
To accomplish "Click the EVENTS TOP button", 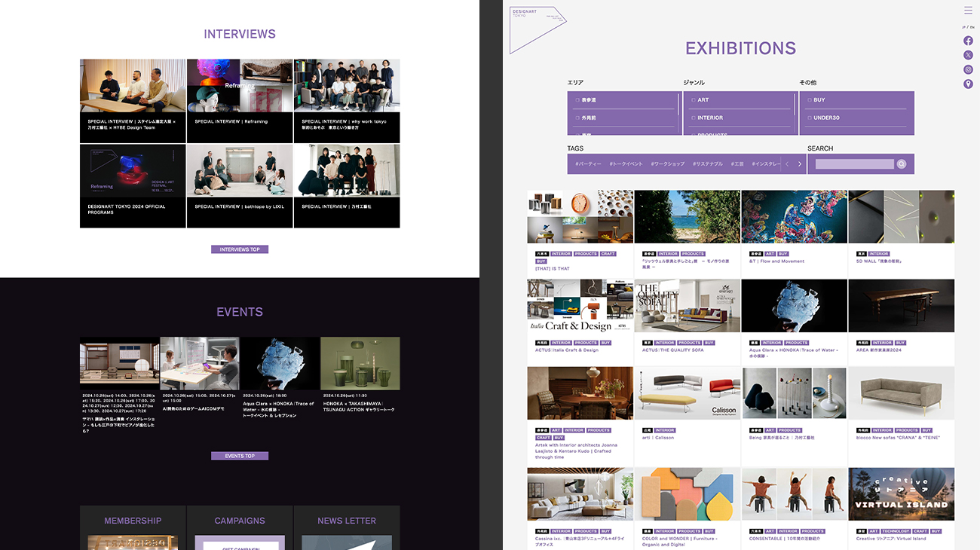I will tap(240, 456).
